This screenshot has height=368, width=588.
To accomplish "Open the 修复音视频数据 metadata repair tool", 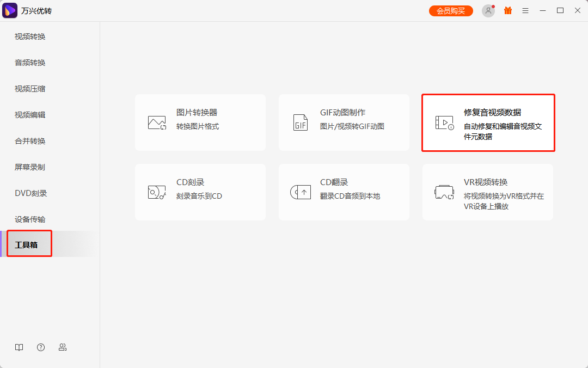I will (x=487, y=122).
